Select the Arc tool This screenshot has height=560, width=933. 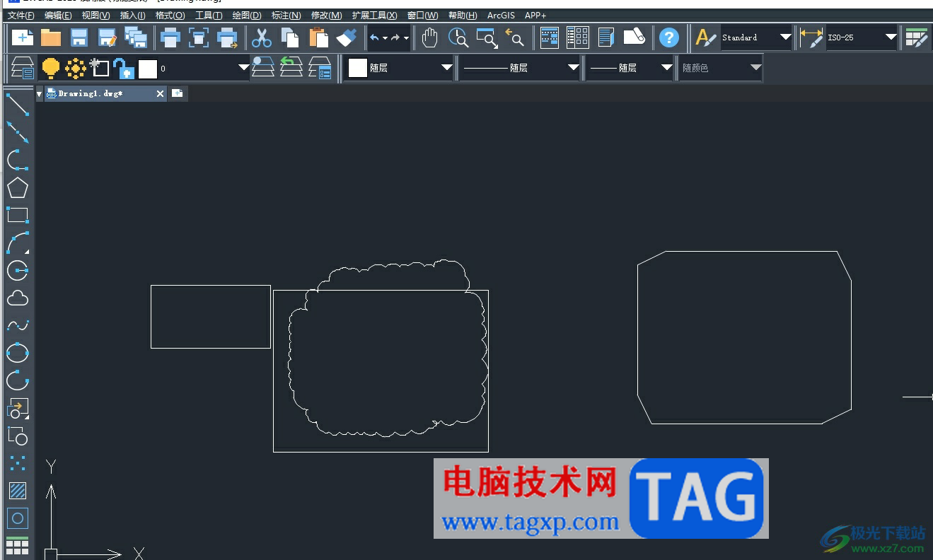pyautogui.click(x=18, y=243)
